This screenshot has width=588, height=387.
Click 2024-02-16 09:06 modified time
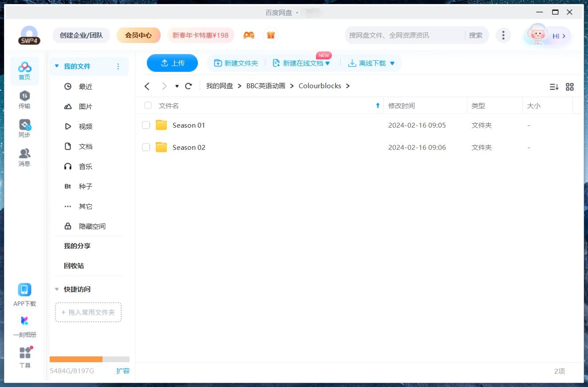click(x=417, y=147)
